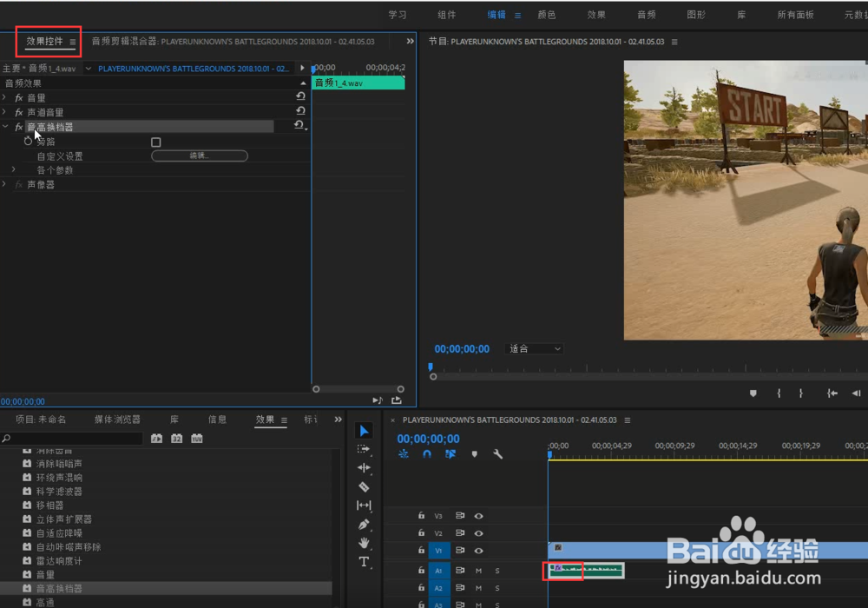
Task: Toggle nest-sequence insert mode button
Action: (x=404, y=454)
